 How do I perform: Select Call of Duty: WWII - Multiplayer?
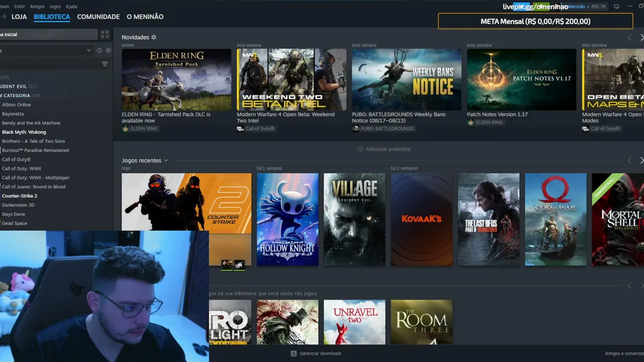36,177
